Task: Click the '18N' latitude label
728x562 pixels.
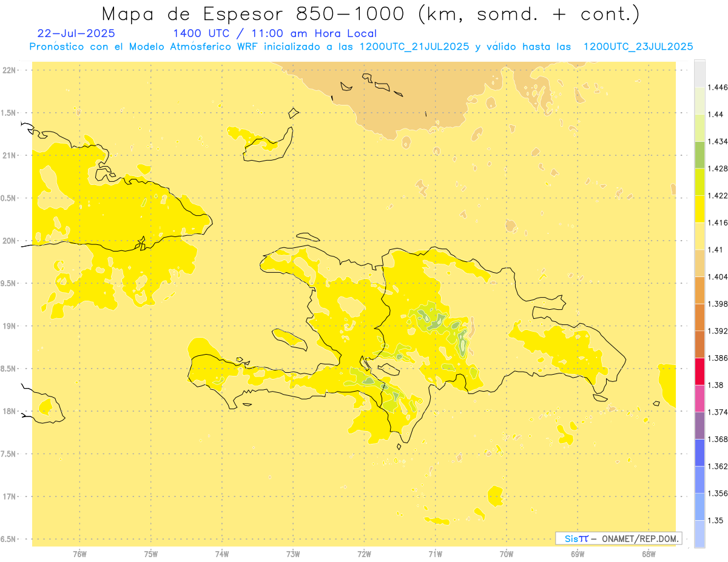Action: tap(9, 412)
